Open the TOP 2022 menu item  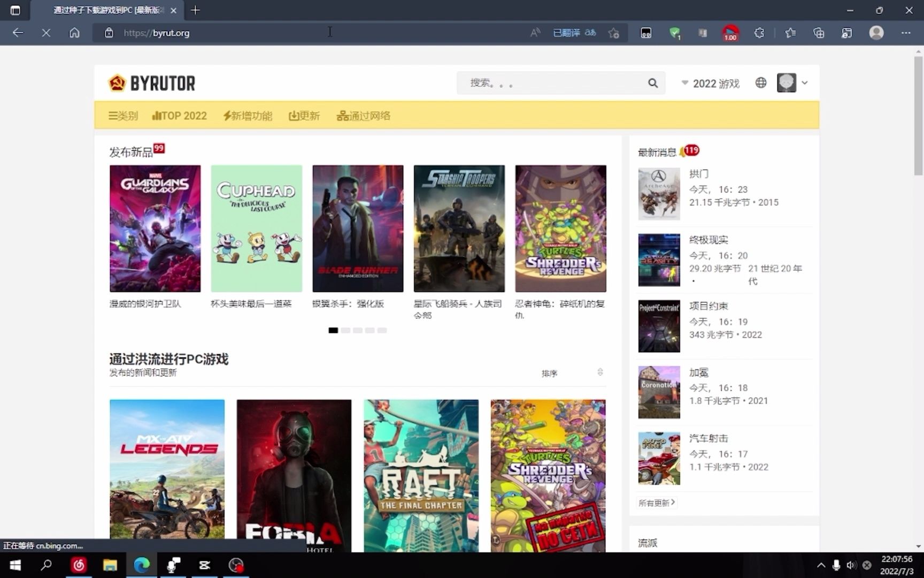click(x=180, y=116)
